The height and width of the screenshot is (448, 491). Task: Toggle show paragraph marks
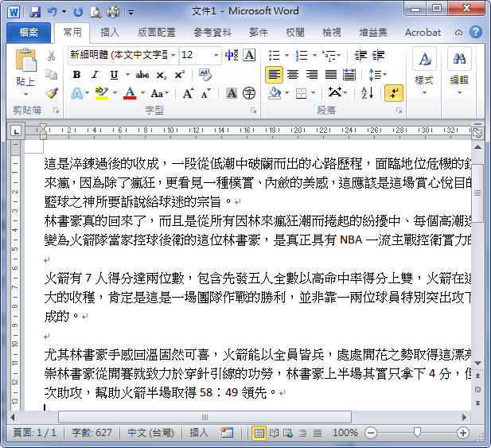(394, 93)
